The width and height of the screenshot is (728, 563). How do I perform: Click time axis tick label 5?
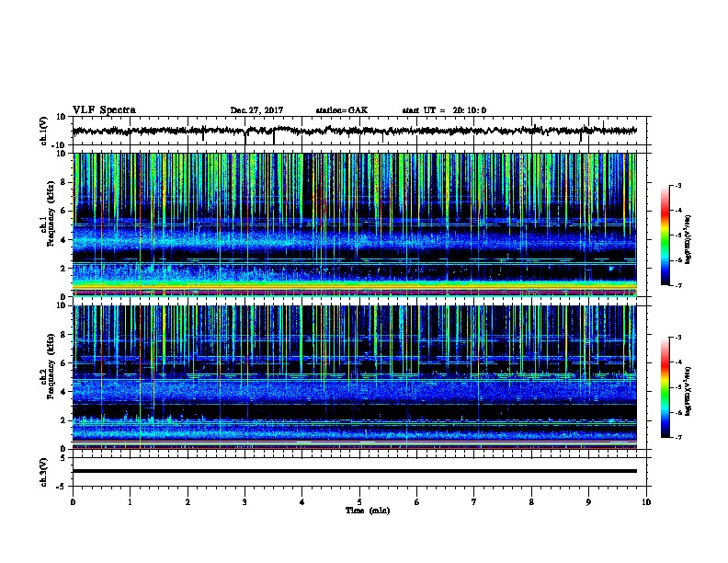click(359, 501)
